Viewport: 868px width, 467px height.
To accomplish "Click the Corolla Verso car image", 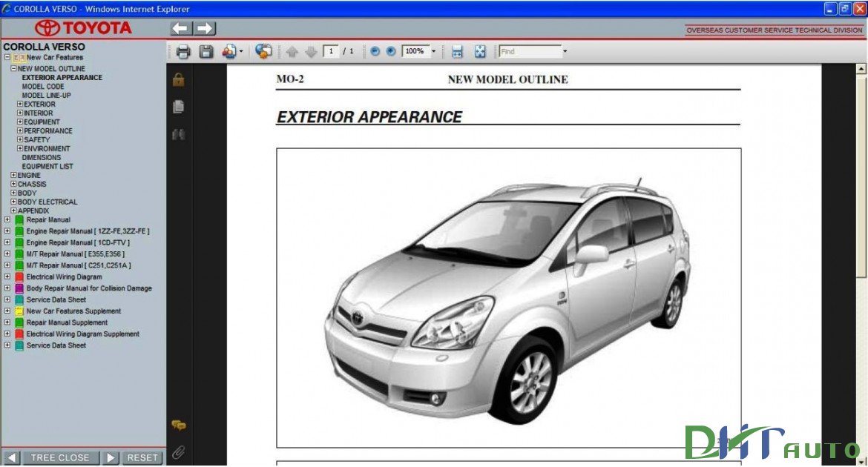I will click(x=507, y=302).
